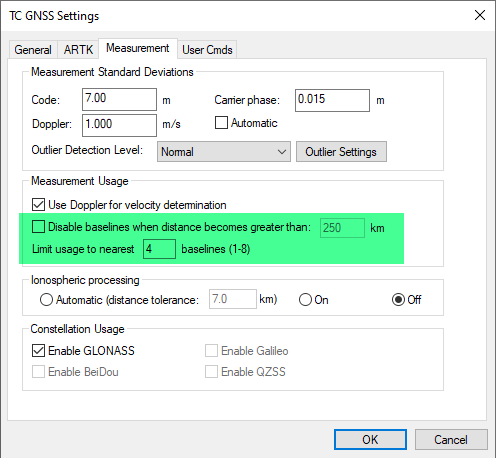The image size is (496, 458).
Task: Click the 250 km baseline distance field
Action: 342,228
